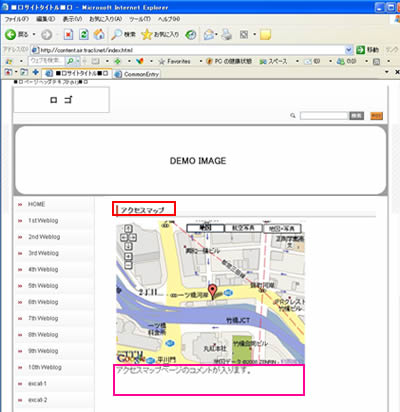Open the 8th Weblog link
This screenshot has width=400, height=412.
(x=43, y=335)
